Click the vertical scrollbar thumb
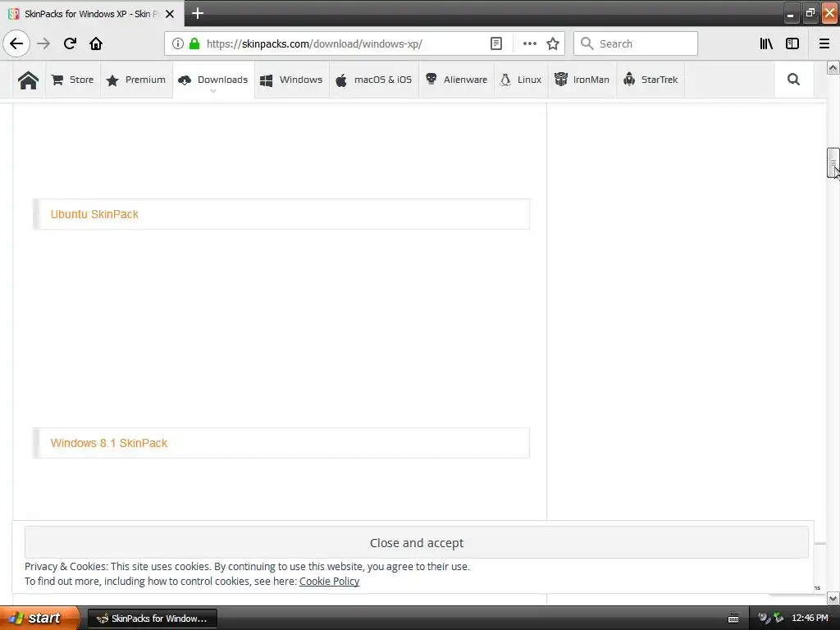This screenshot has width=840, height=630. pyautogui.click(x=833, y=162)
